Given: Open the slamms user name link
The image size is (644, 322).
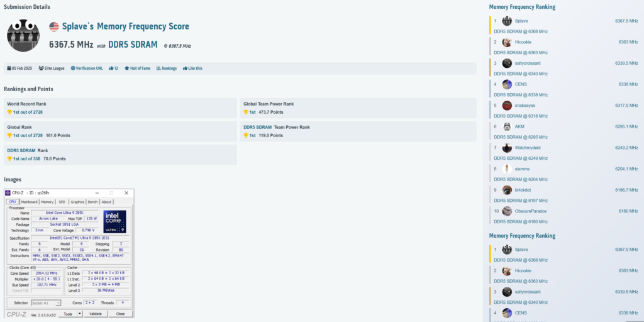Looking at the screenshot, I should click(x=522, y=169).
